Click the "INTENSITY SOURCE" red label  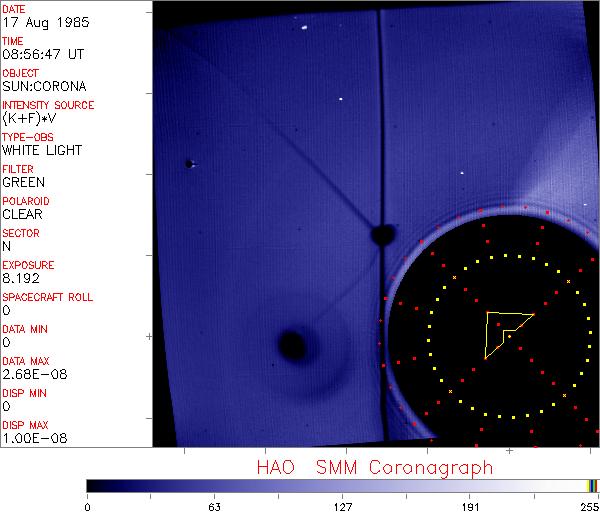coord(48,105)
